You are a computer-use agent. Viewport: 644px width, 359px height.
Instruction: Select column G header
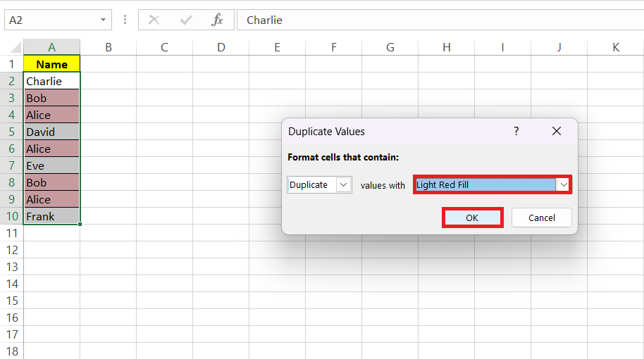390,47
